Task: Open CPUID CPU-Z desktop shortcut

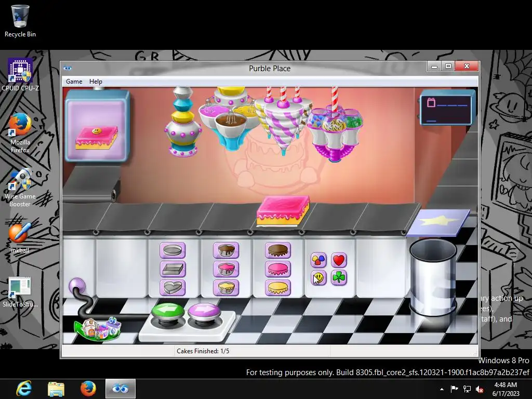Action: (x=20, y=75)
